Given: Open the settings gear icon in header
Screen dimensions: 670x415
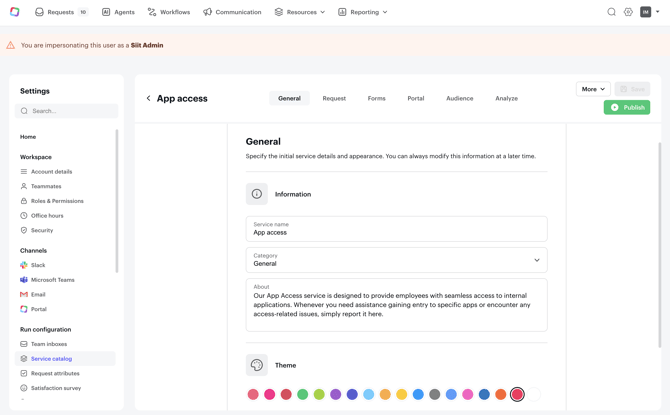Looking at the screenshot, I should [x=628, y=12].
